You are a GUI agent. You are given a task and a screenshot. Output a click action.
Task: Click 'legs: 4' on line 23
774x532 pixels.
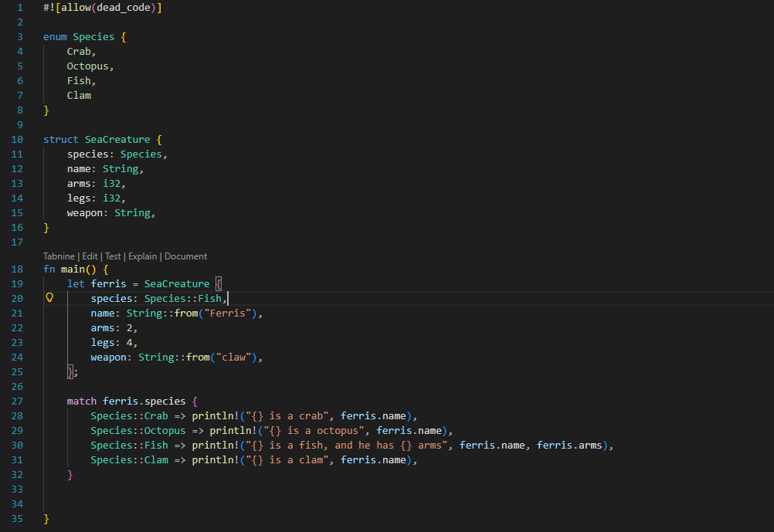tap(111, 343)
